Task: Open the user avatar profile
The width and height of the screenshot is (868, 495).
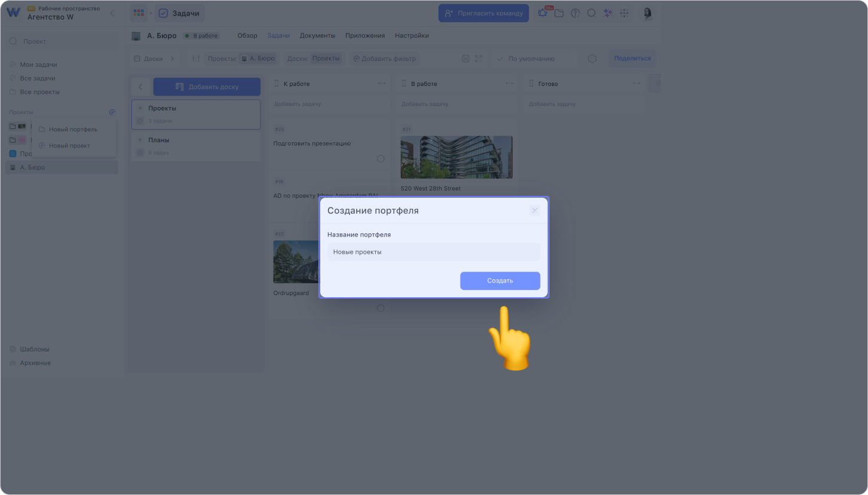Action: (647, 13)
